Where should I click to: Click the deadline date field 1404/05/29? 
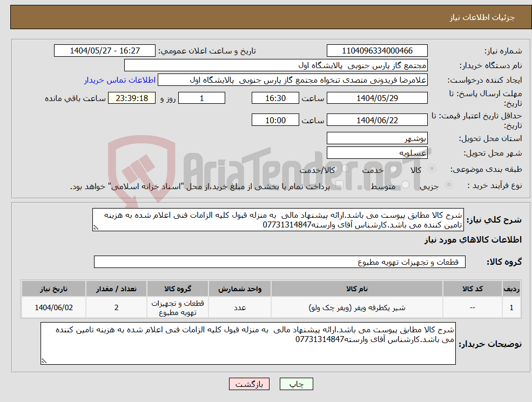(x=376, y=98)
